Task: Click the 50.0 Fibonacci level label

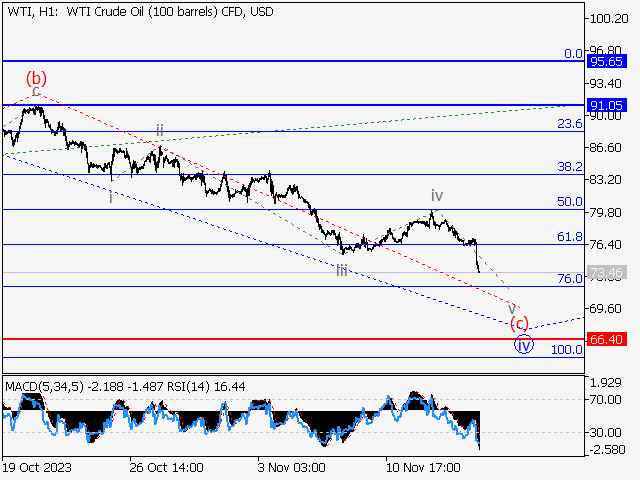Action: coord(570,202)
